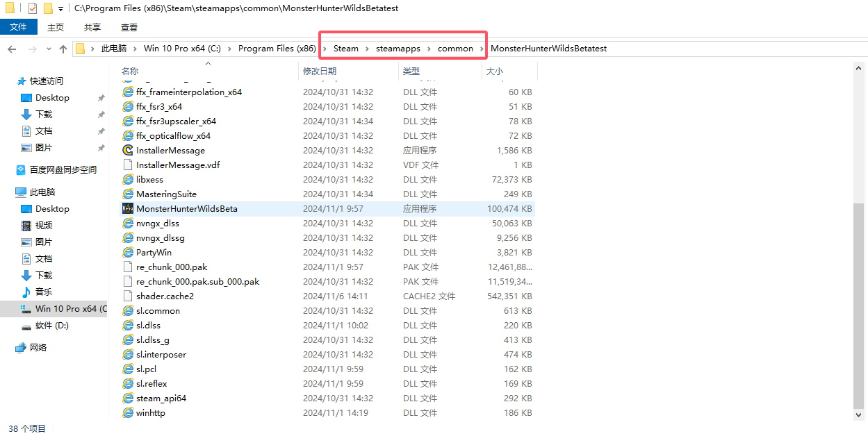Select the sl.dlss_g file name
The width and height of the screenshot is (868, 436).
point(153,340)
